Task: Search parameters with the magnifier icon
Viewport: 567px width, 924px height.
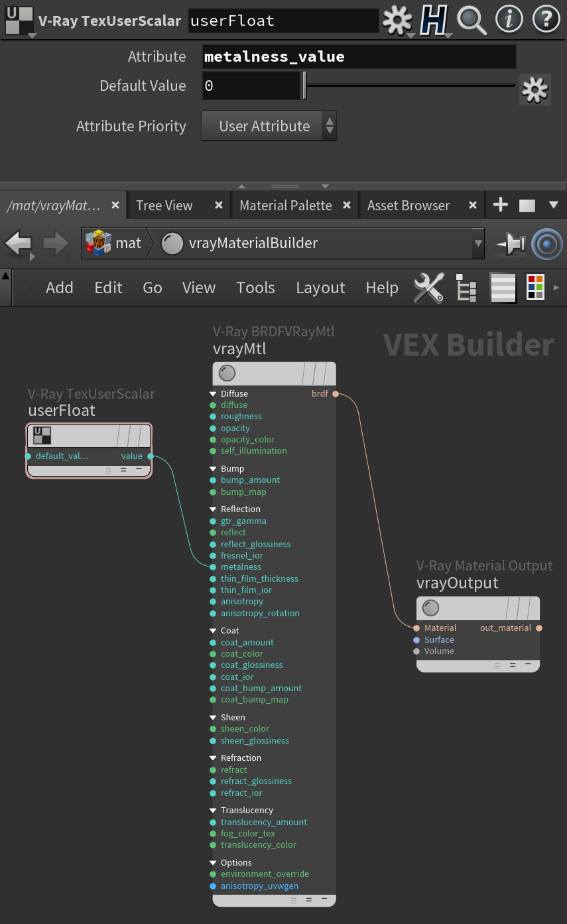Action: click(x=472, y=21)
